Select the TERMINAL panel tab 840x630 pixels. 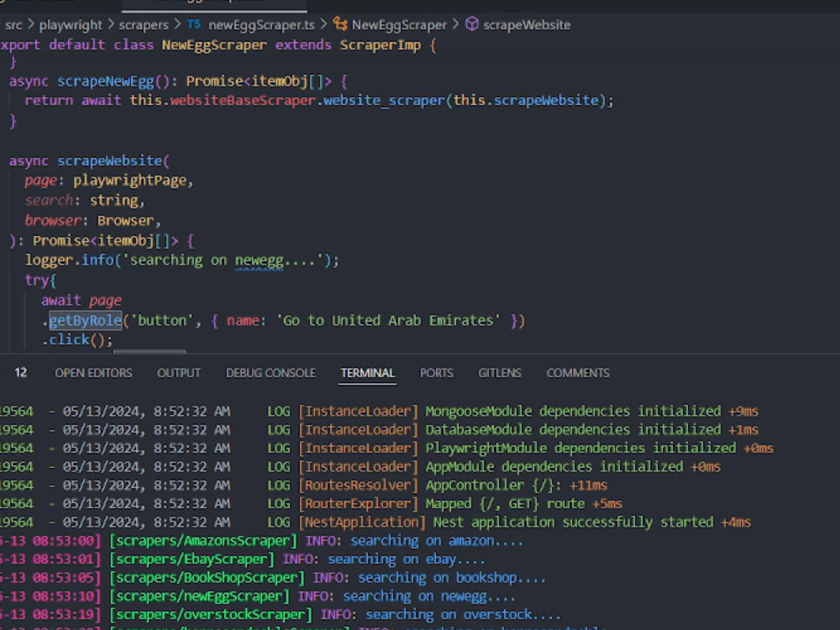tap(368, 373)
